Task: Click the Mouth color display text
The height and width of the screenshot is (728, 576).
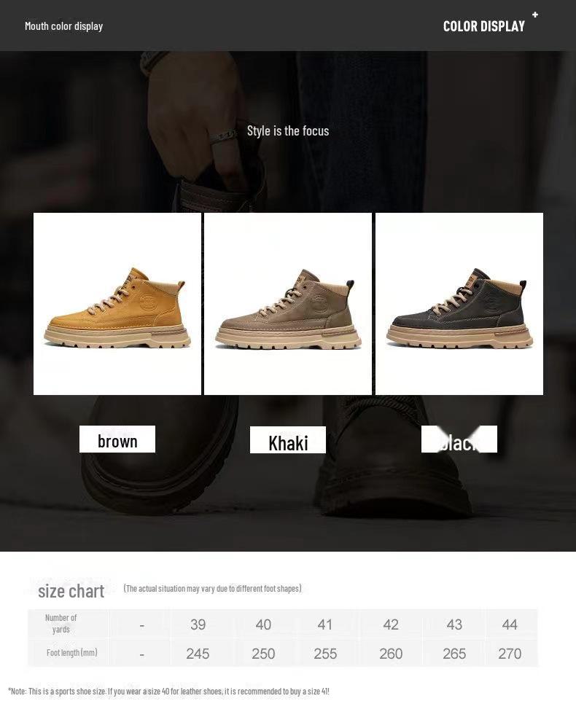Action: pos(63,26)
